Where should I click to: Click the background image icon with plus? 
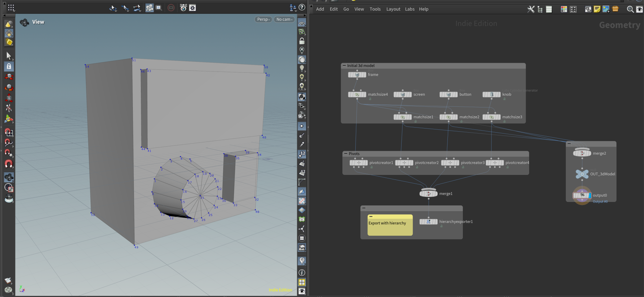[606, 9]
